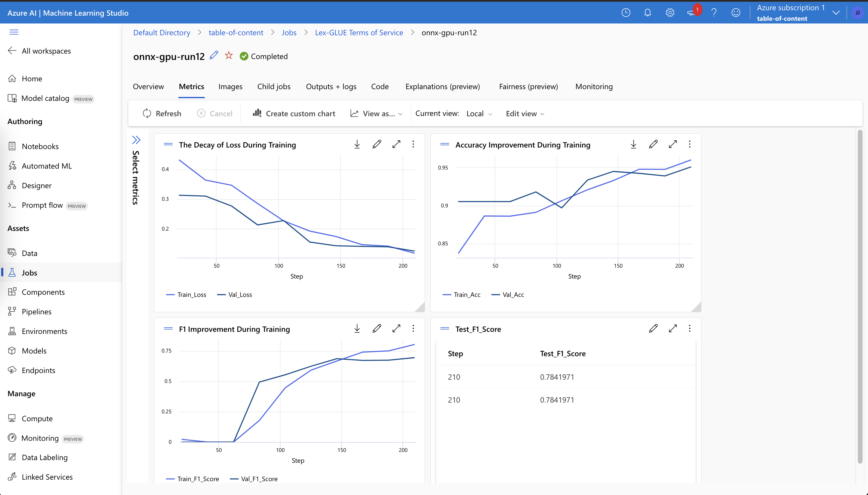Click pencil icon to rename onnx-gpu-run12
Viewport: 868px width, 495px height.
214,55
